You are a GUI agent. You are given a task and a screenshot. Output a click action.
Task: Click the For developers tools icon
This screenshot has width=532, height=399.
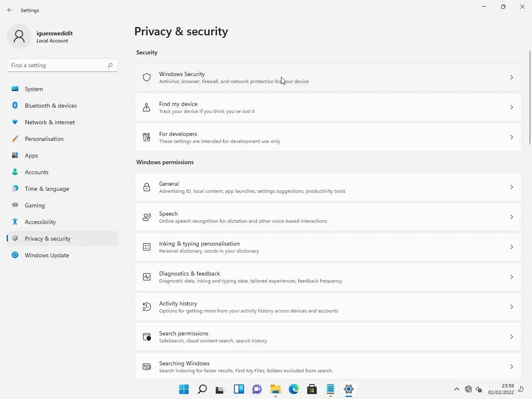pos(147,137)
